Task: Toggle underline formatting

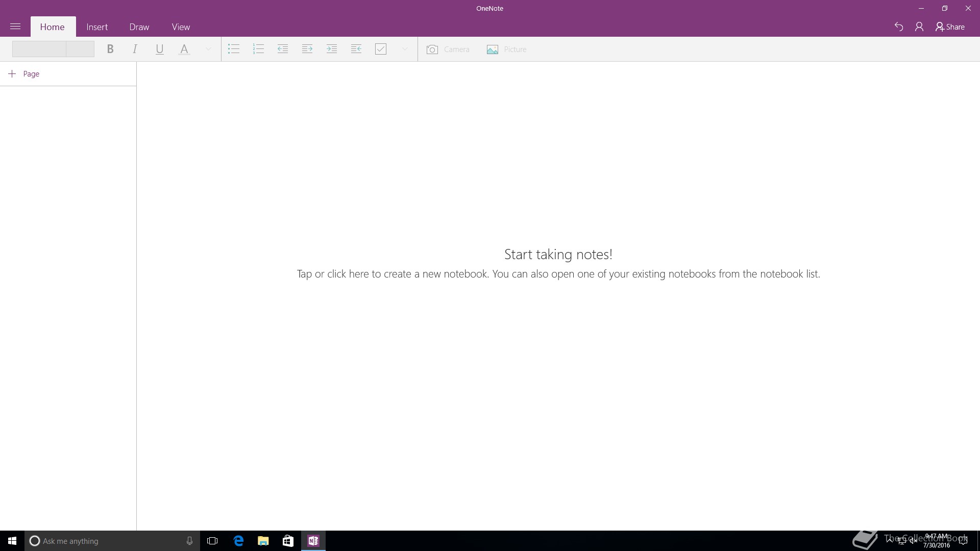Action: click(x=159, y=49)
